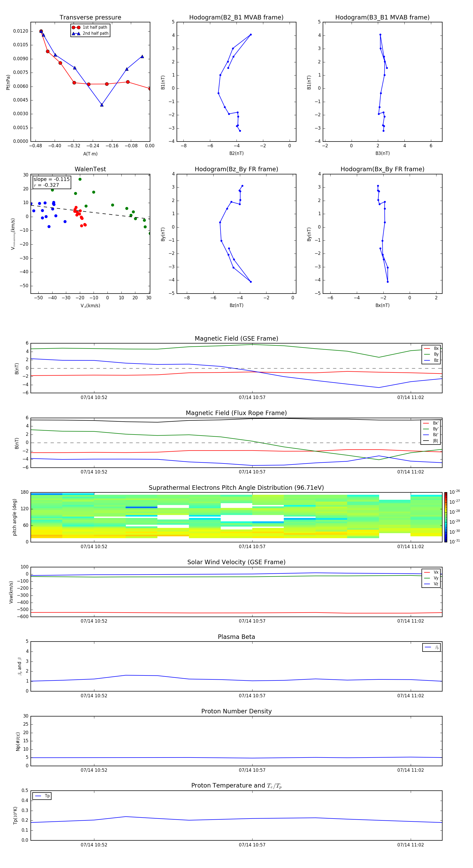The image size is (473, 868).
Task: Click the 0.0120 tick on Pt axis
Action: click(20, 31)
